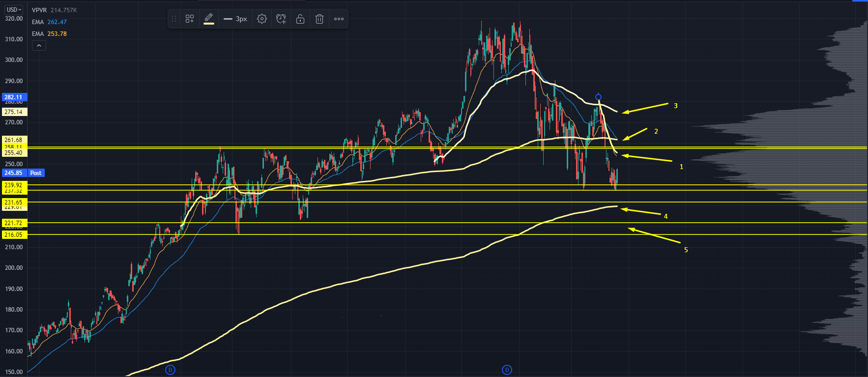
Task: Delete the drawing with the trash icon
Action: 319,19
